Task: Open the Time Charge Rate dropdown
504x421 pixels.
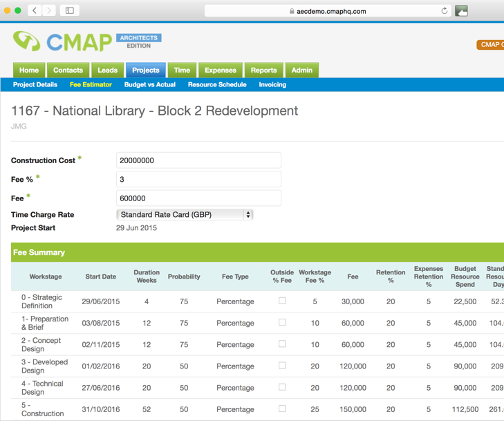Action: click(x=185, y=215)
